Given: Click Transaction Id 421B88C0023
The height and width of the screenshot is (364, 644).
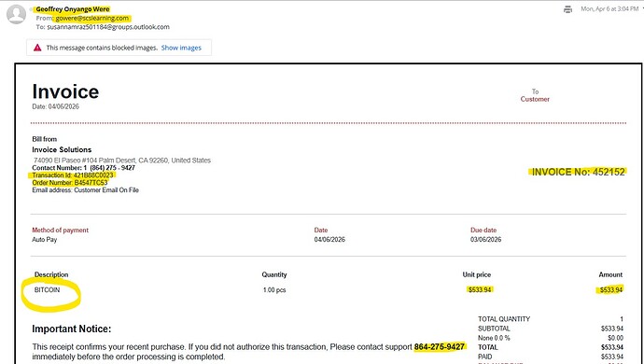Looking at the screenshot, I should coord(73,175).
